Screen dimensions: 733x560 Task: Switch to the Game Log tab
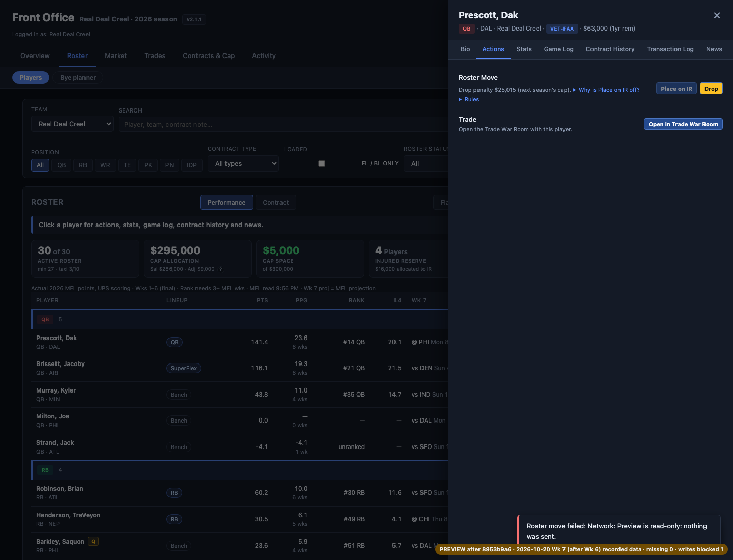tap(559, 49)
